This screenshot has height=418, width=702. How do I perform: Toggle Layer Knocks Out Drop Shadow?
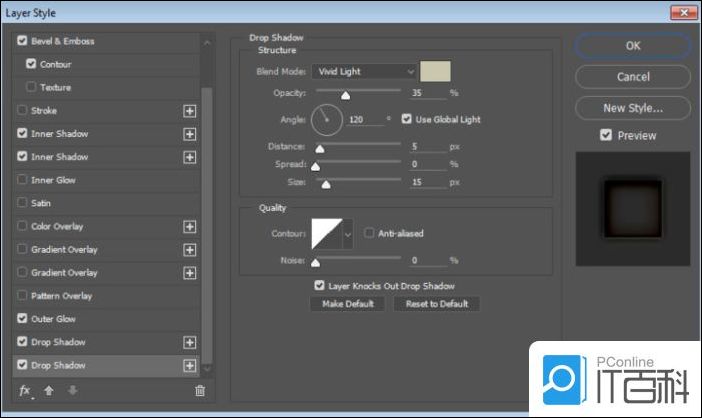(x=319, y=285)
